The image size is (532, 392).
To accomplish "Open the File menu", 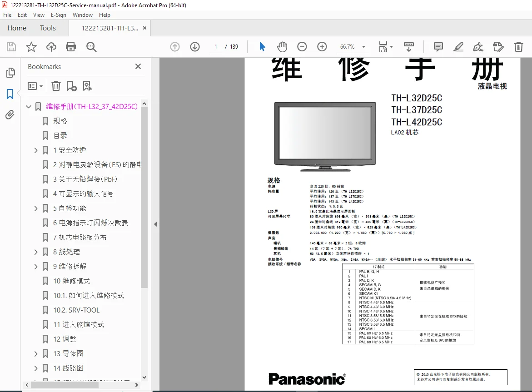I will click(7, 15).
